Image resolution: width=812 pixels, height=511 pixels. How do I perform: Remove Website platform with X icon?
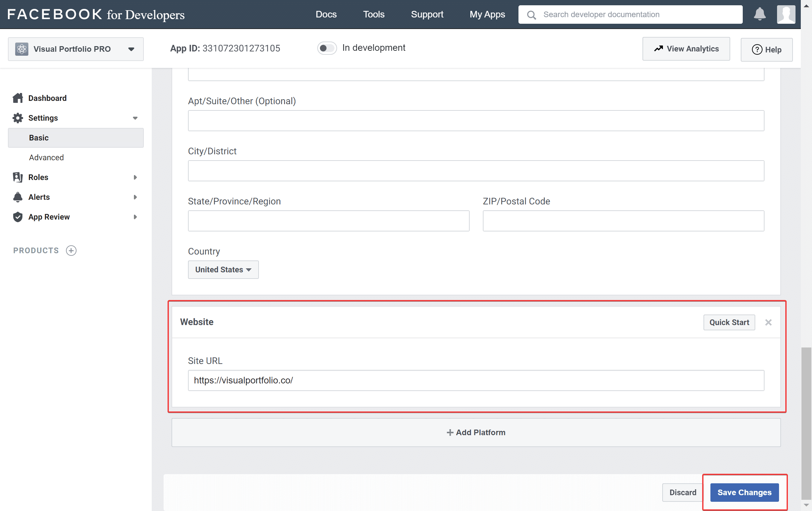[768, 322]
